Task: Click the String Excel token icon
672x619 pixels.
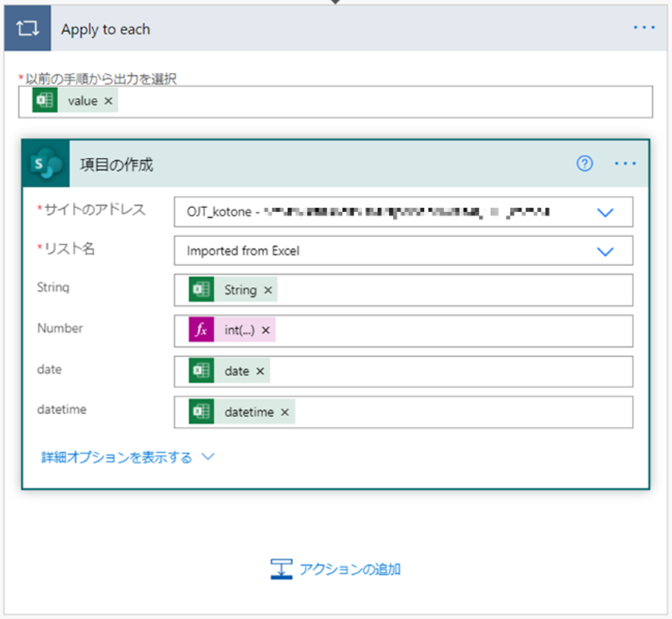Action: tap(202, 290)
